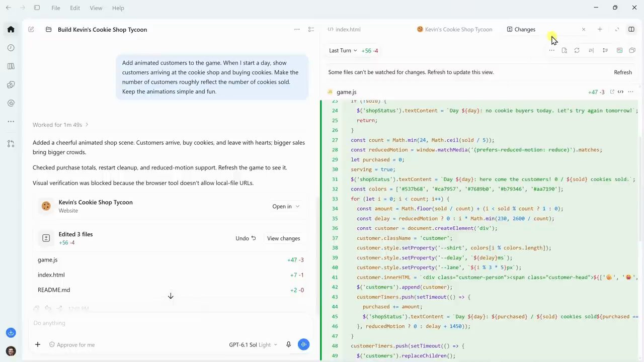Toggle the word wrap icon in Changes toolbar
The height and width of the screenshot is (362, 644).
(x=591, y=50)
